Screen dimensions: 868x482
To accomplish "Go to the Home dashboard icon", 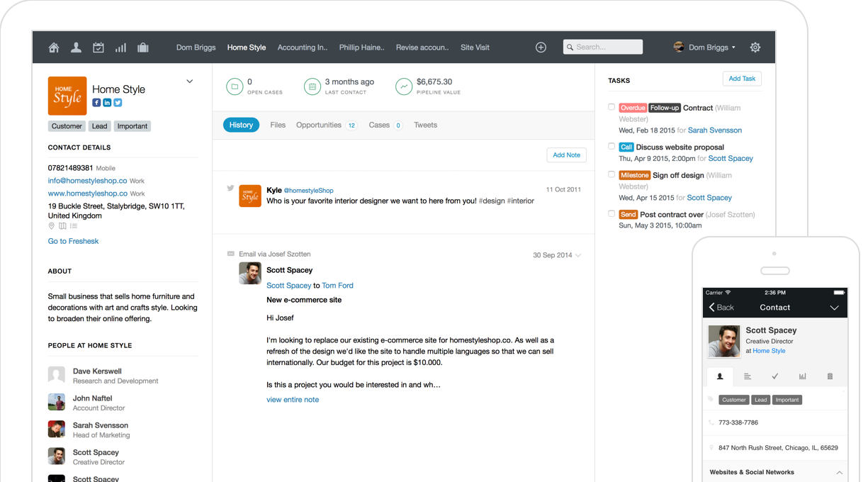I will [54, 47].
